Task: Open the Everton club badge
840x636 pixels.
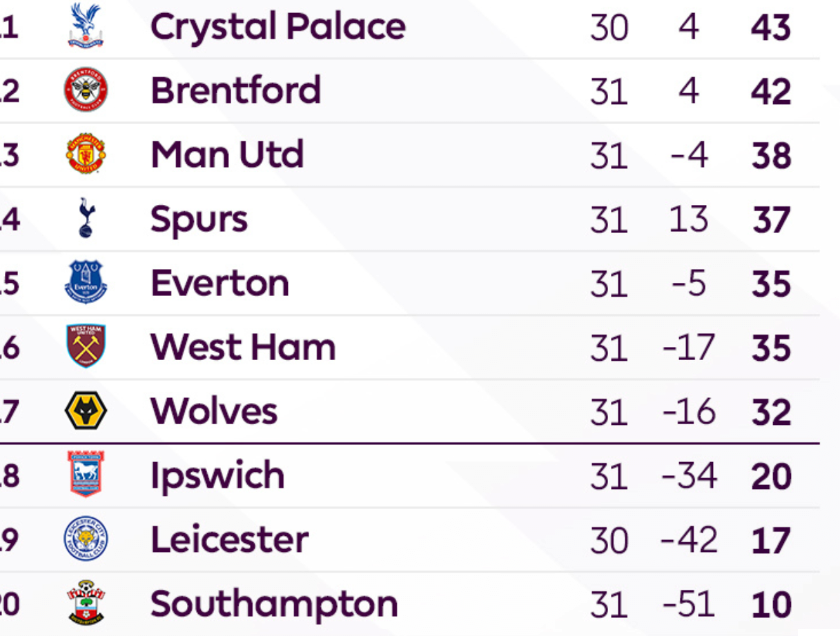Action: (86, 282)
